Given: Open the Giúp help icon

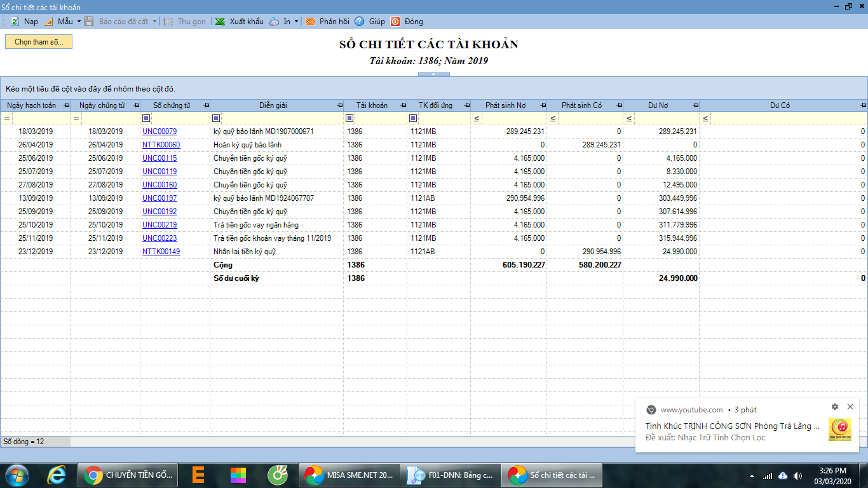Looking at the screenshot, I should (360, 22).
